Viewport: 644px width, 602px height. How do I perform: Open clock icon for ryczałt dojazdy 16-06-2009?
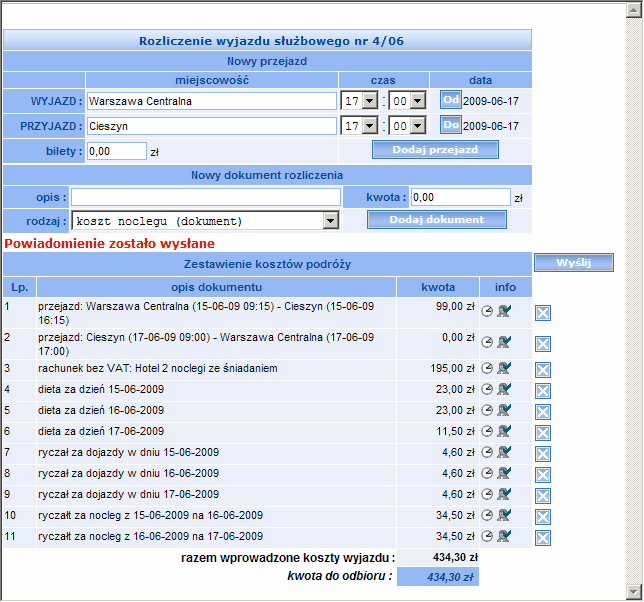coord(487,473)
